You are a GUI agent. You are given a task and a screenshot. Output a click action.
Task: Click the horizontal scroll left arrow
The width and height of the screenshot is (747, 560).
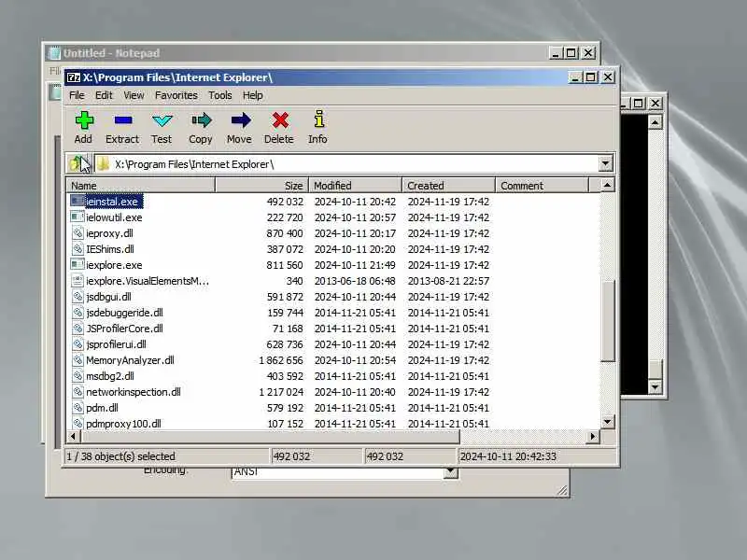pos(73,436)
